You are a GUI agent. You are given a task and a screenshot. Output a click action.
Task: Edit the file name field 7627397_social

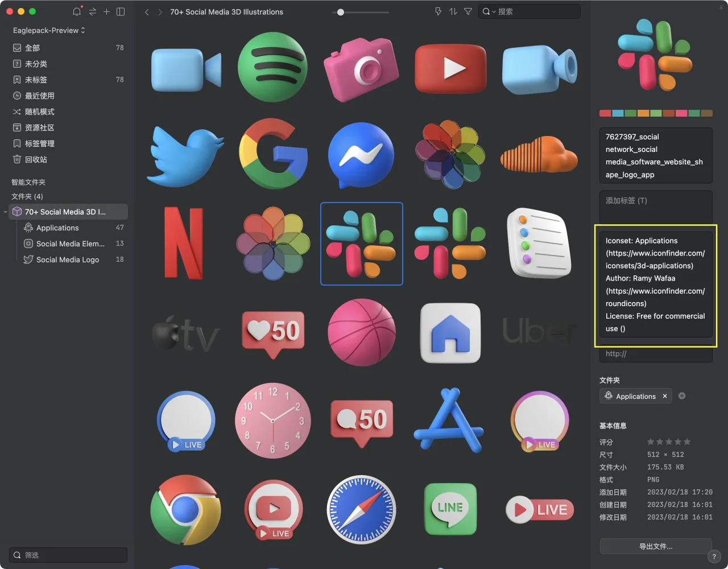656,155
